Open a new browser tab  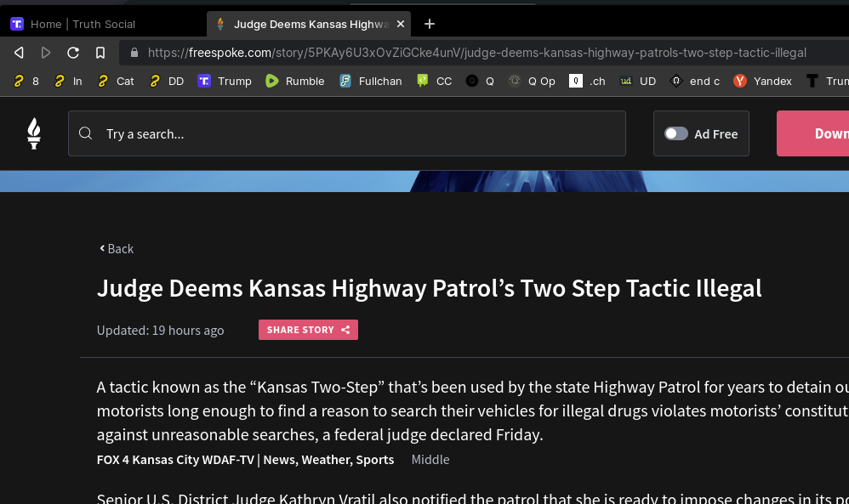430,24
